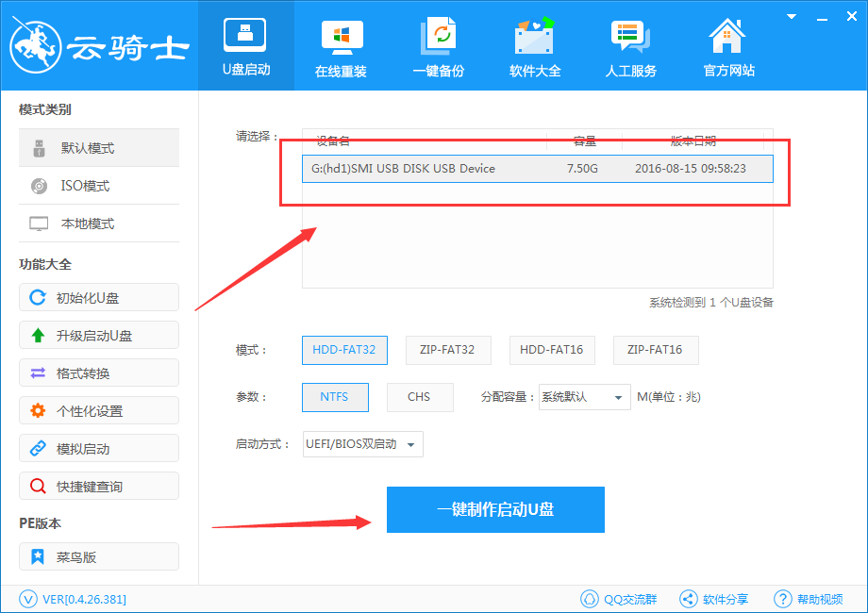Select the 升级启动U盘 function
This screenshot has width=868, height=613.
(98, 335)
